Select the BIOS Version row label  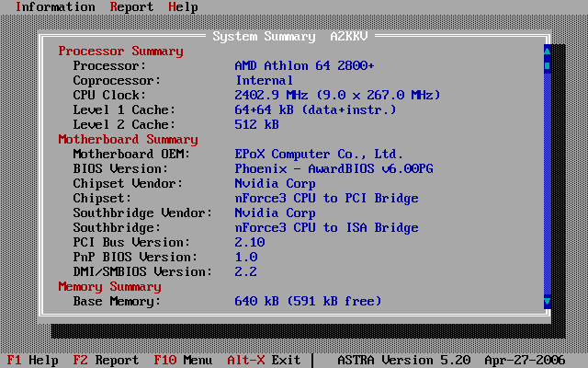(x=120, y=169)
